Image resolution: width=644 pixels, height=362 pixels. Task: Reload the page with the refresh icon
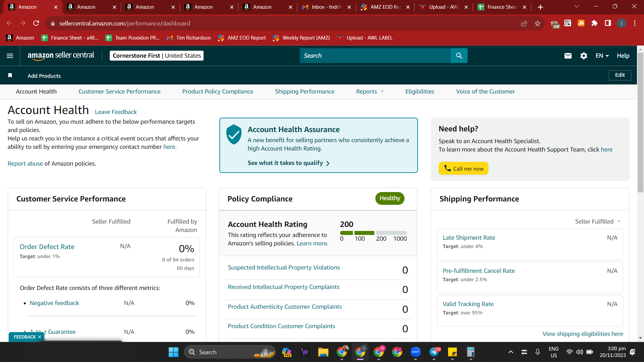(36, 23)
